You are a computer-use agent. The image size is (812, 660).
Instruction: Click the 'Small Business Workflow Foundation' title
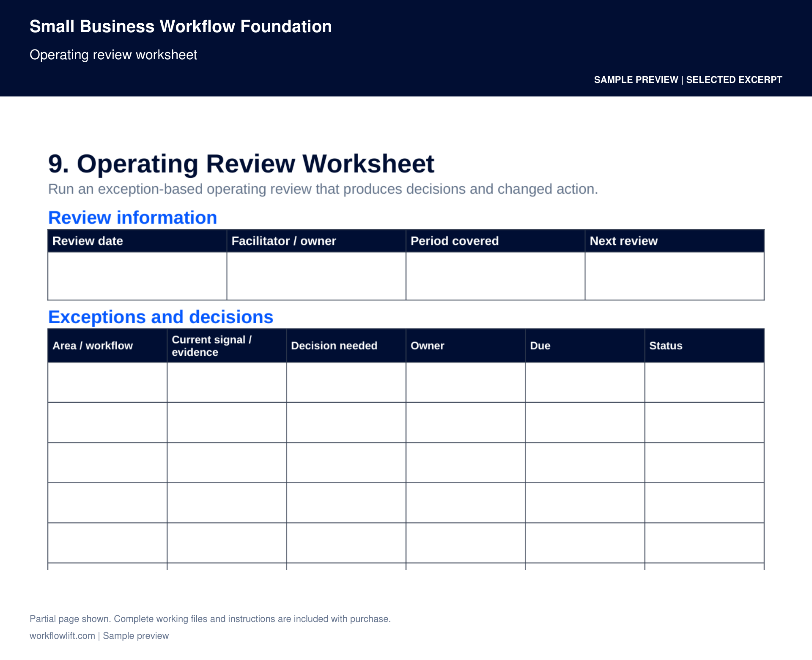(181, 26)
